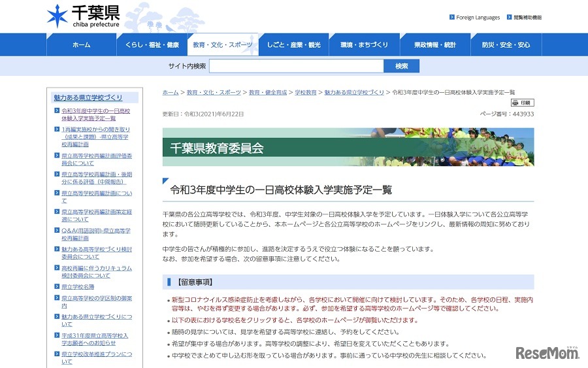Click the page heading 令和3年度中学生の一日高校体験入学実施予定一覧
This screenshot has height=368, width=588.
281,190
